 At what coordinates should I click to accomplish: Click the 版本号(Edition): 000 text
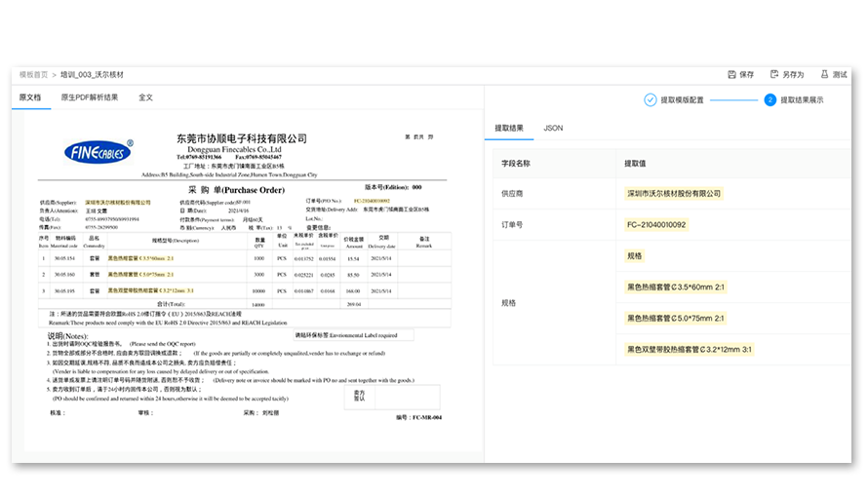393,187
